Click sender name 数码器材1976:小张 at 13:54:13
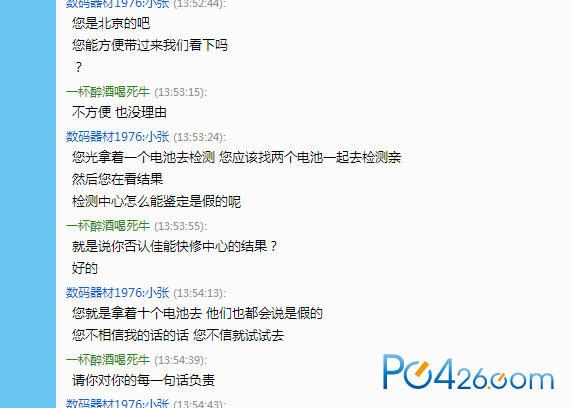Image resolution: width=573 pixels, height=408 pixels. click(118, 293)
